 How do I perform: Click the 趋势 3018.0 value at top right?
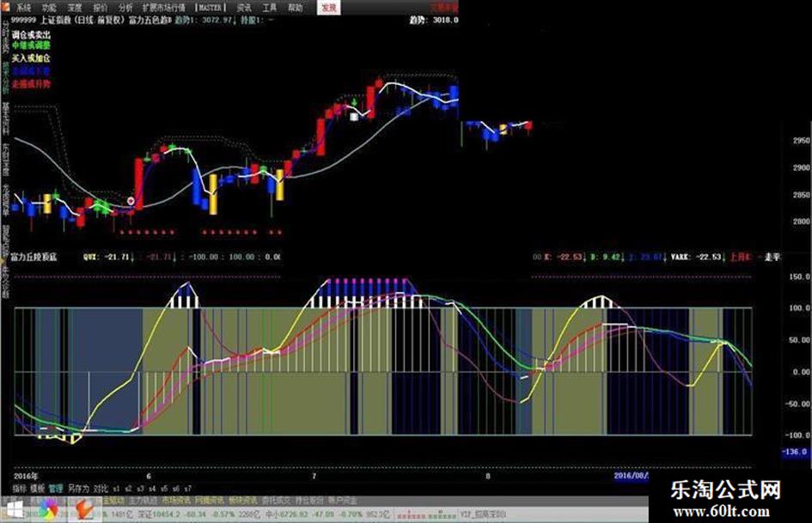coord(434,21)
